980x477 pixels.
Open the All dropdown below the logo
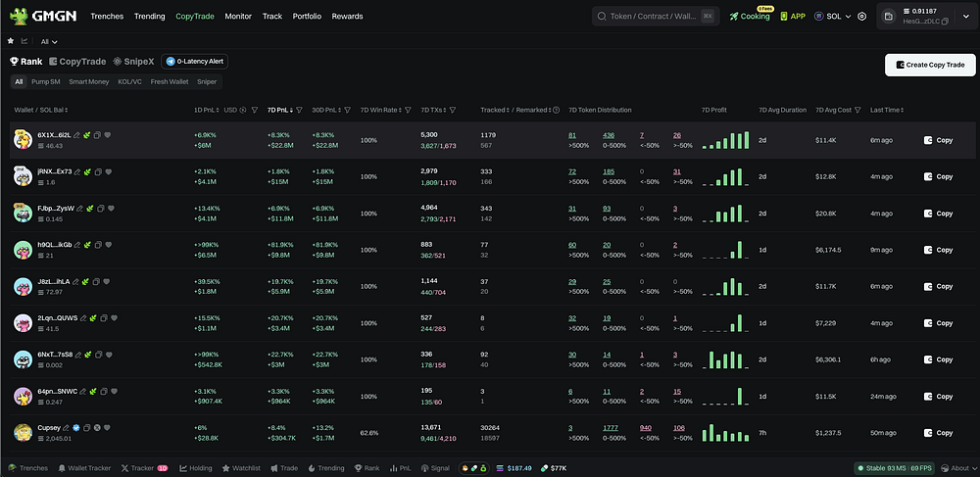49,42
